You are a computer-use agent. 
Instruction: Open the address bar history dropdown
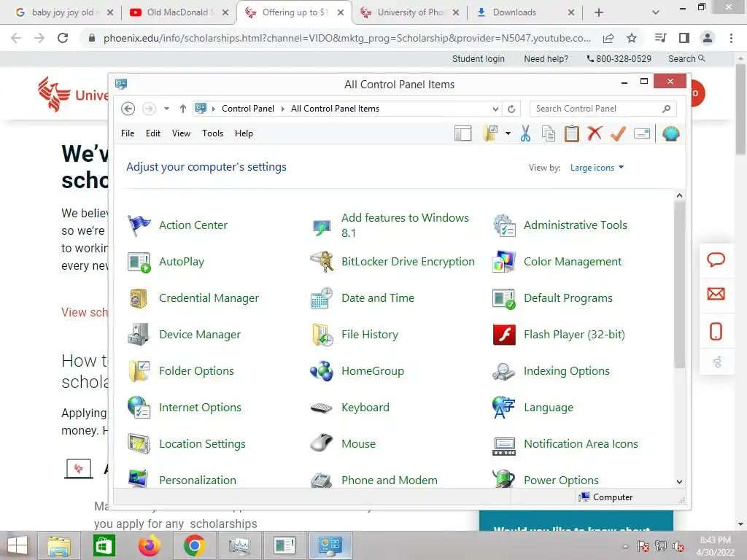[x=495, y=109]
